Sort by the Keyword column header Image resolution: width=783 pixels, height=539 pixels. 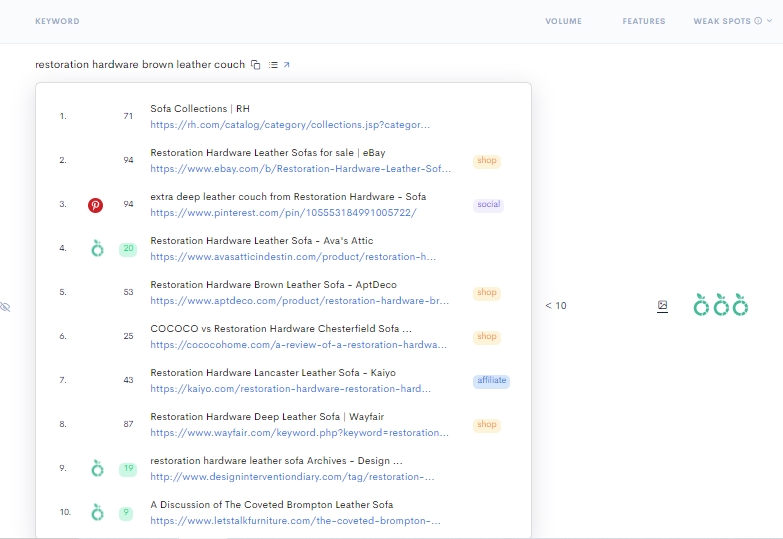click(57, 21)
